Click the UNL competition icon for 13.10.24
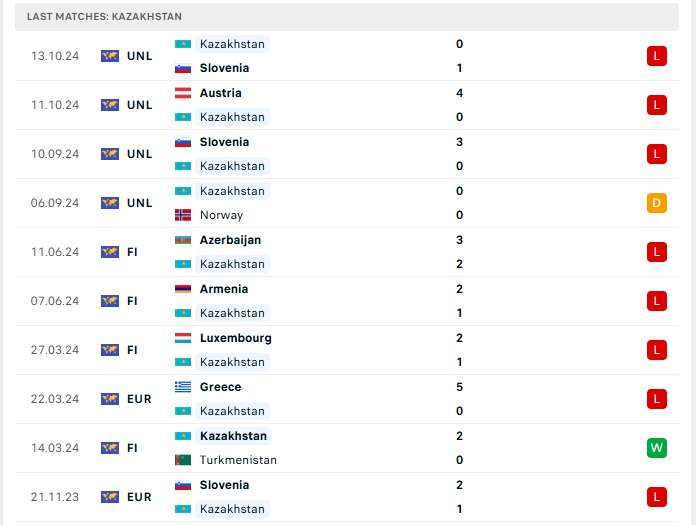The image size is (696, 525). click(x=110, y=56)
